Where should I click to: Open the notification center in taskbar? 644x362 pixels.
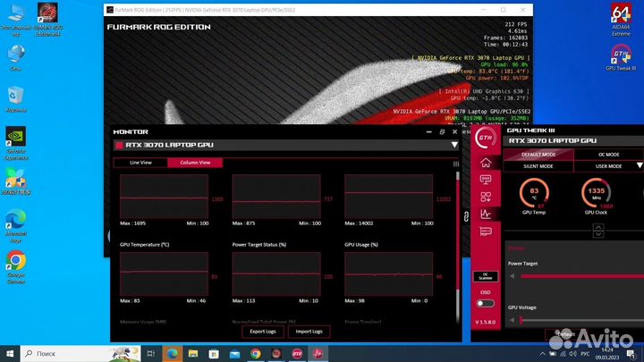coord(631,353)
